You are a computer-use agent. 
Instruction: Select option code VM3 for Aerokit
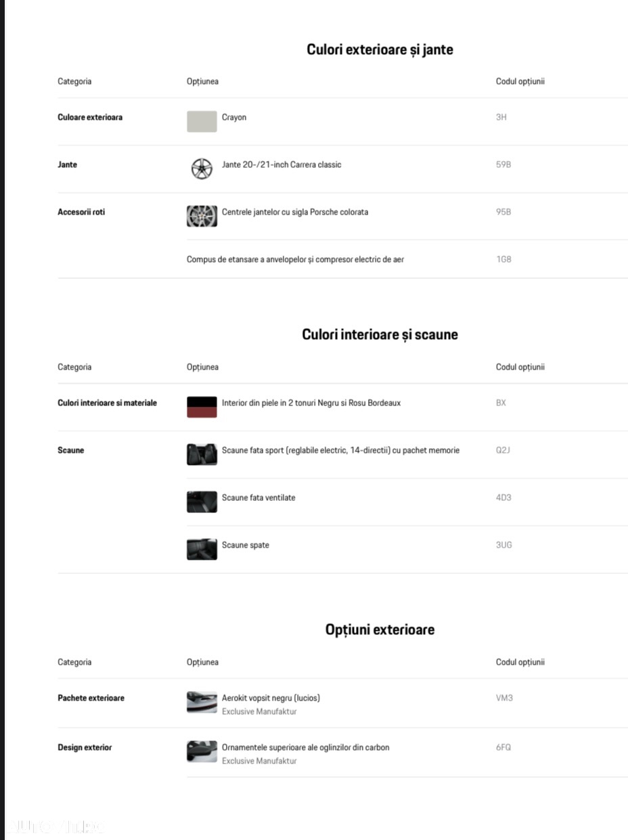[x=504, y=698]
